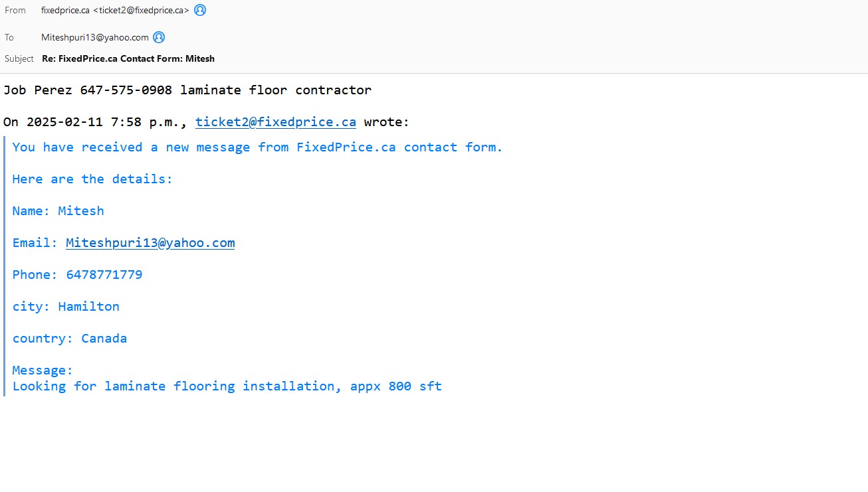This screenshot has width=868, height=492.
Task: Click the 'city: Hamilton' line
Action: pos(66,307)
